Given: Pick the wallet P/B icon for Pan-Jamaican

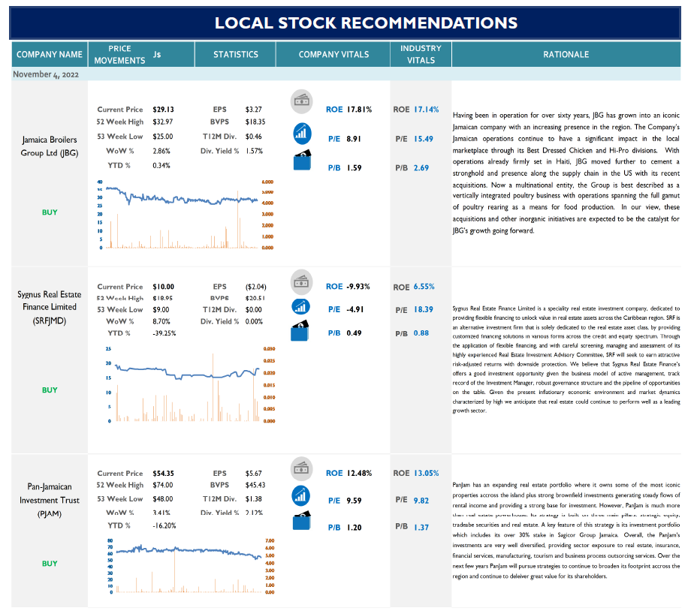Looking at the screenshot, I should (302, 520).
